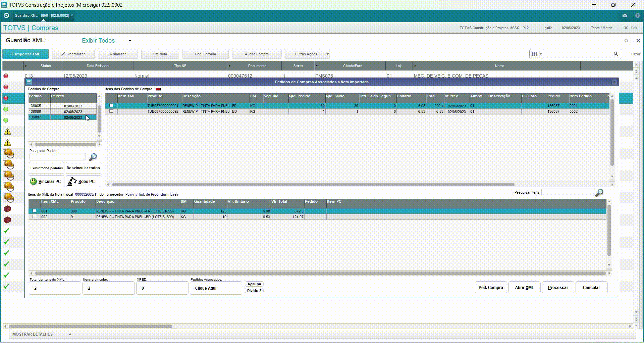
Task: Click the Ped. Compra button
Action: click(x=491, y=288)
